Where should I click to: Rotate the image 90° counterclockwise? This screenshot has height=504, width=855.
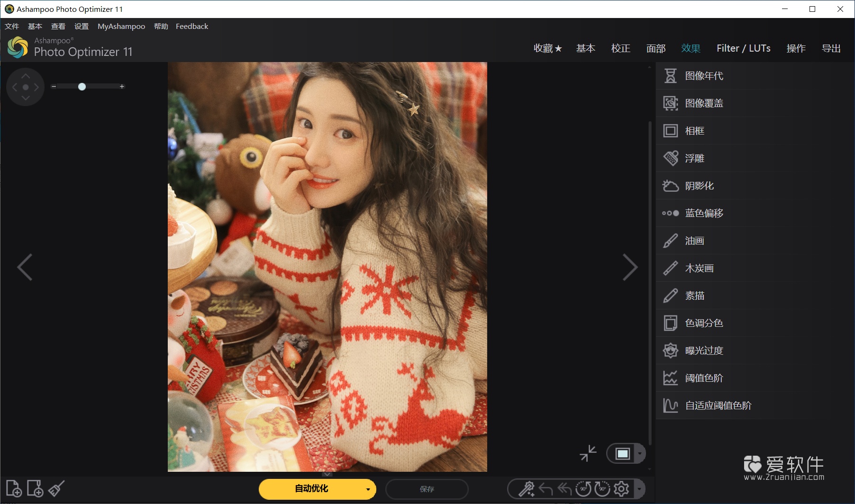tap(584, 489)
